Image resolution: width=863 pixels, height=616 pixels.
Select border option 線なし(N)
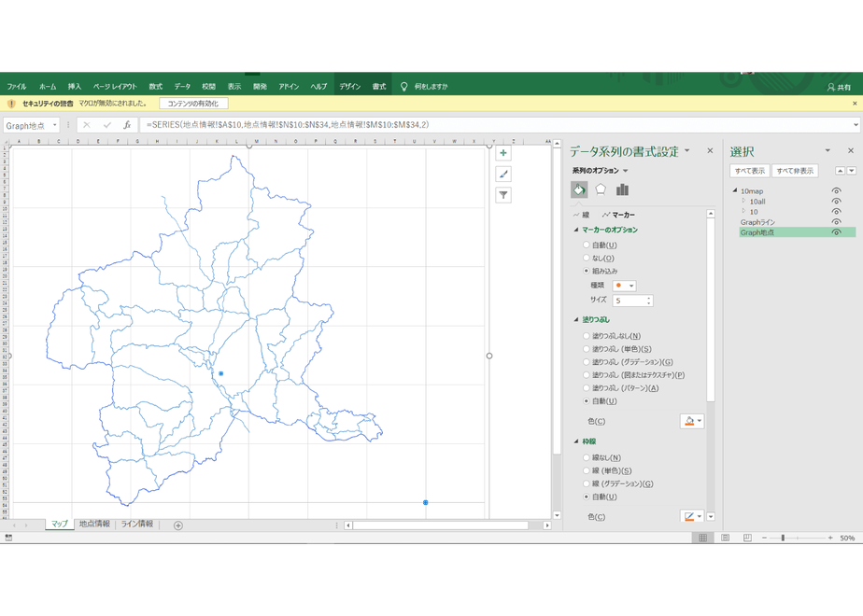pyautogui.click(x=587, y=457)
